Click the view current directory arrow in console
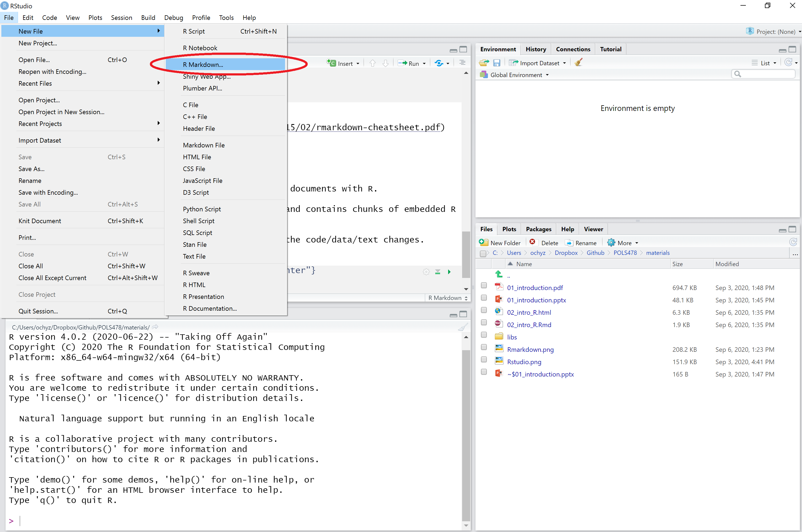The height and width of the screenshot is (532, 802). click(x=155, y=327)
